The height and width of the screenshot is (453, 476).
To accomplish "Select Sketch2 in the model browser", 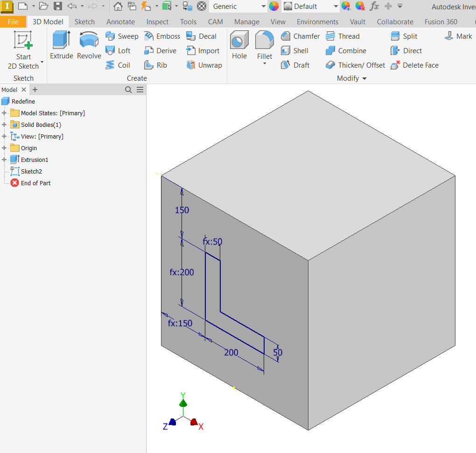I will click(x=31, y=171).
